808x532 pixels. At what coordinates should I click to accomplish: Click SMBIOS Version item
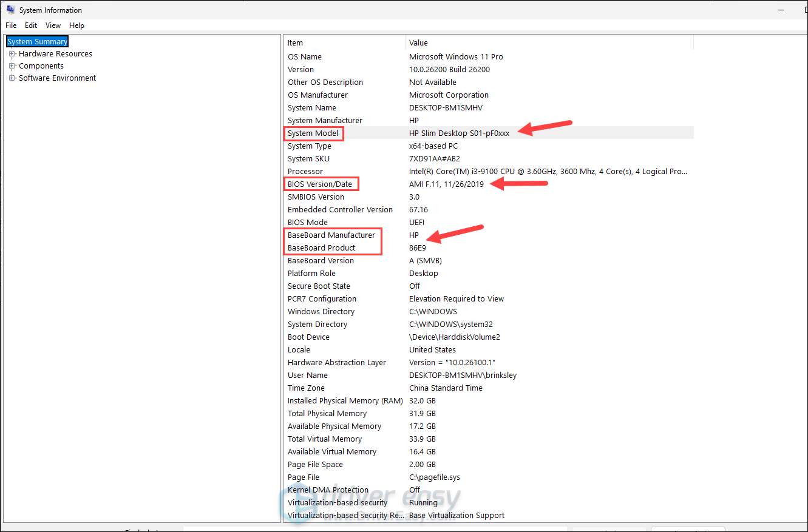(316, 197)
